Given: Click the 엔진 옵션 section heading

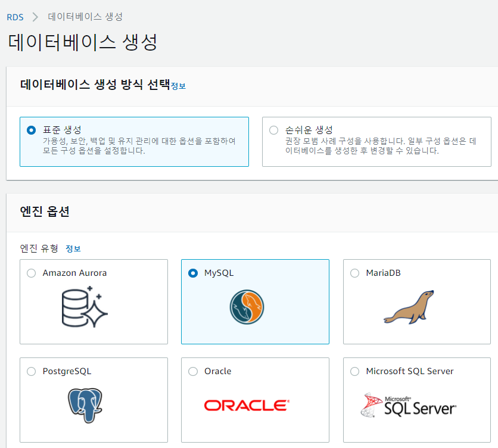Looking at the screenshot, I should [45, 211].
